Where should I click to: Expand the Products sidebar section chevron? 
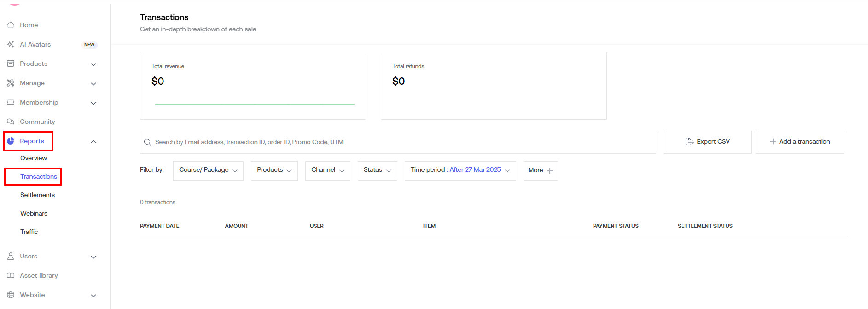tap(93, 64)
